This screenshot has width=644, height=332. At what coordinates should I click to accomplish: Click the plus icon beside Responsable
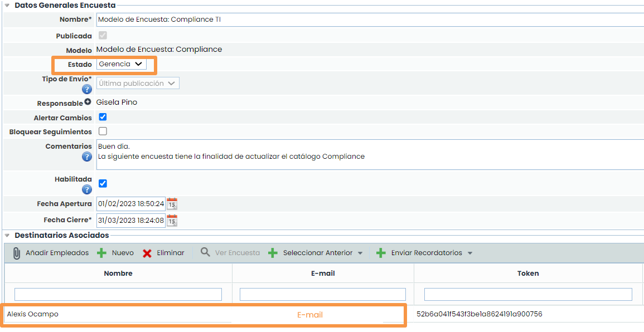coord(88,102)
